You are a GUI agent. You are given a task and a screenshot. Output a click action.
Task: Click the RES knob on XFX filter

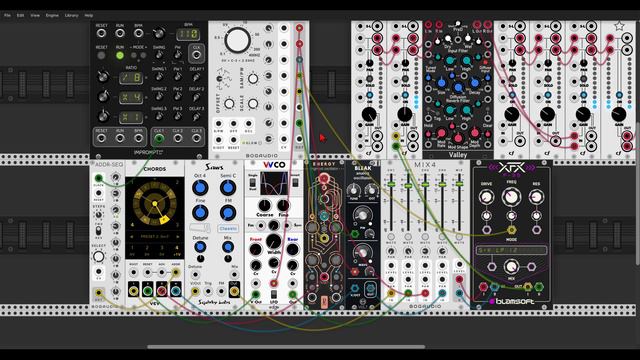pyautogui.click(x=536, y=197)
